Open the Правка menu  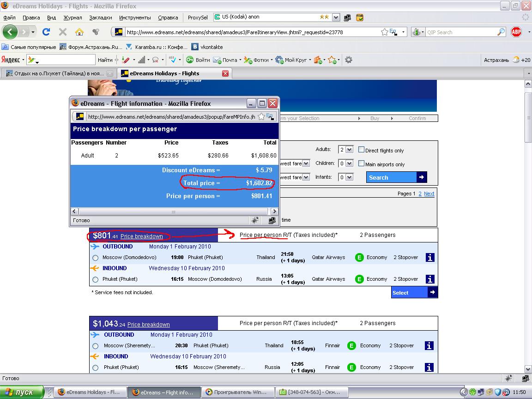(x=31, y=17)
